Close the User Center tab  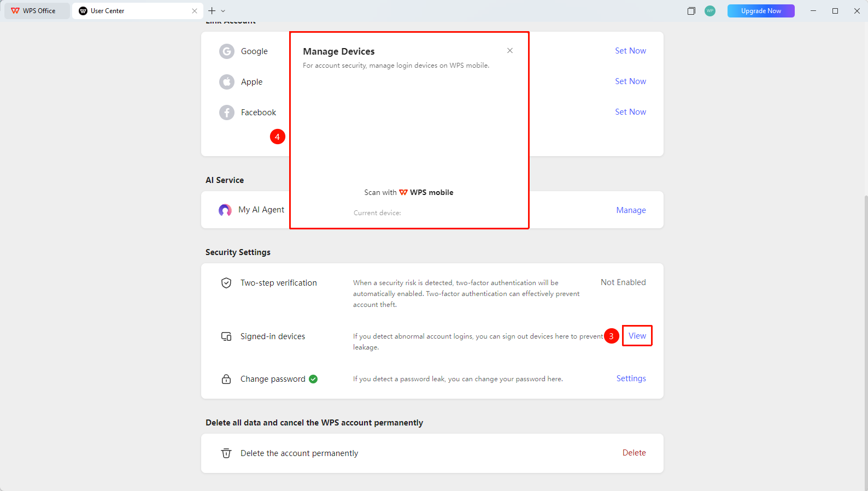coord(195,11)
